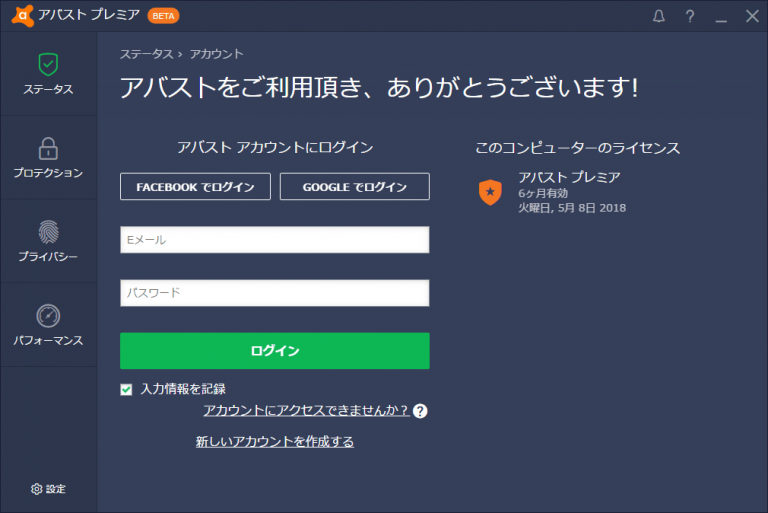Screen dimensions: 768x513
Task: Close the Avast window
Action: point(752,16)
